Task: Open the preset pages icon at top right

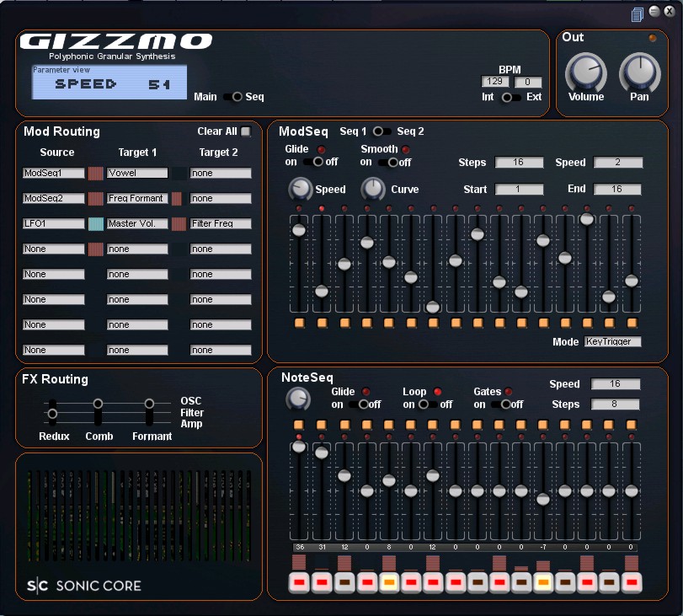Action: click(637, 15)
